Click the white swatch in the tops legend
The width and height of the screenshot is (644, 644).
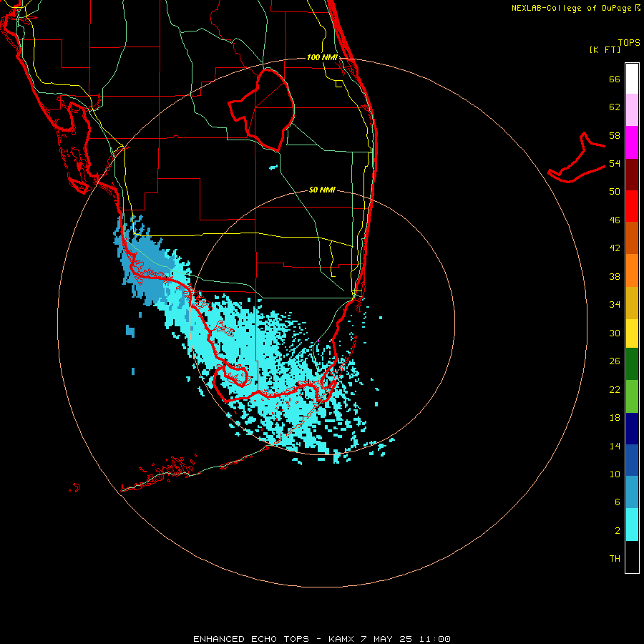tap(632, 79)
